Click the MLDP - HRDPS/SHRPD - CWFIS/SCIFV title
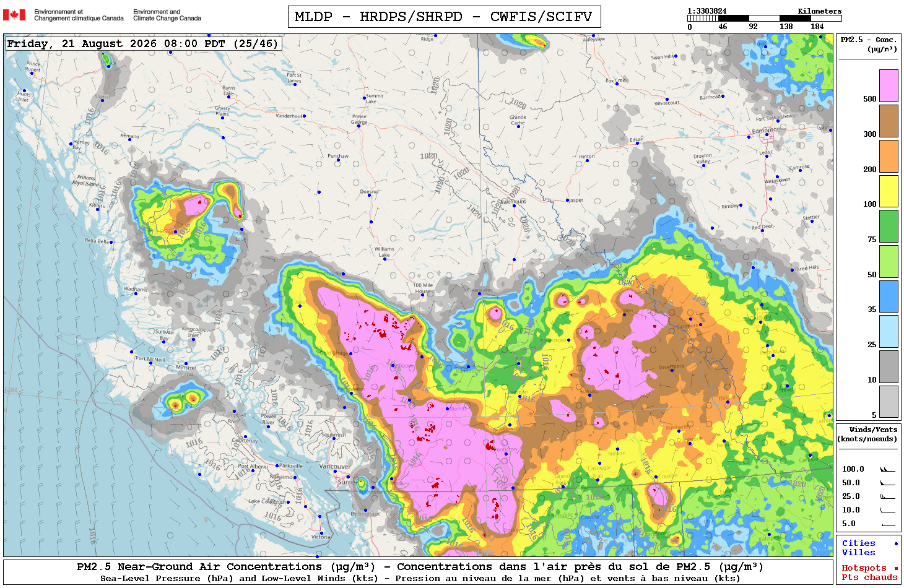The width and height of the screenshot is (904, 588). coord(444,17)
